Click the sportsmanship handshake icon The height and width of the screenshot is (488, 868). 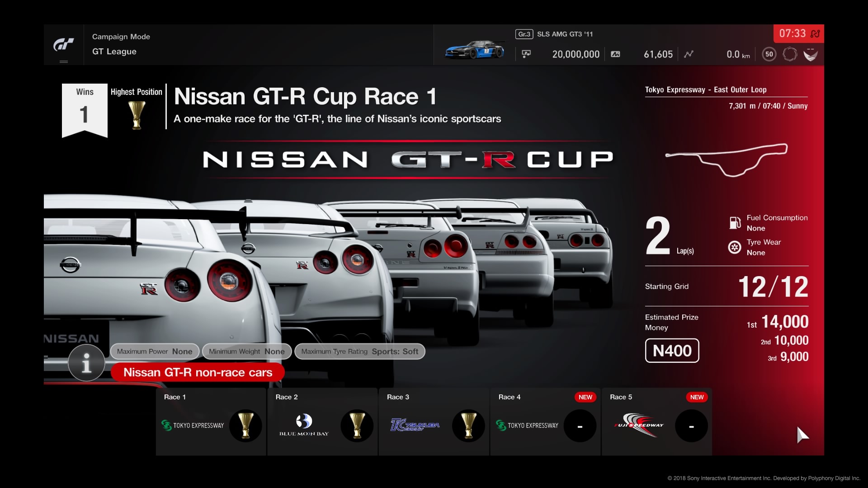[x=810, y=54]
